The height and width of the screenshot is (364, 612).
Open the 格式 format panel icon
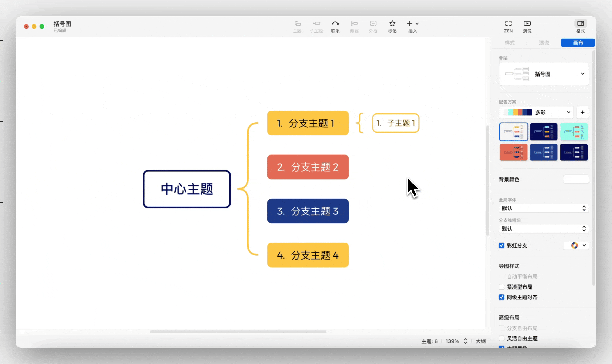pyautogui.click(x=581, y=26)
